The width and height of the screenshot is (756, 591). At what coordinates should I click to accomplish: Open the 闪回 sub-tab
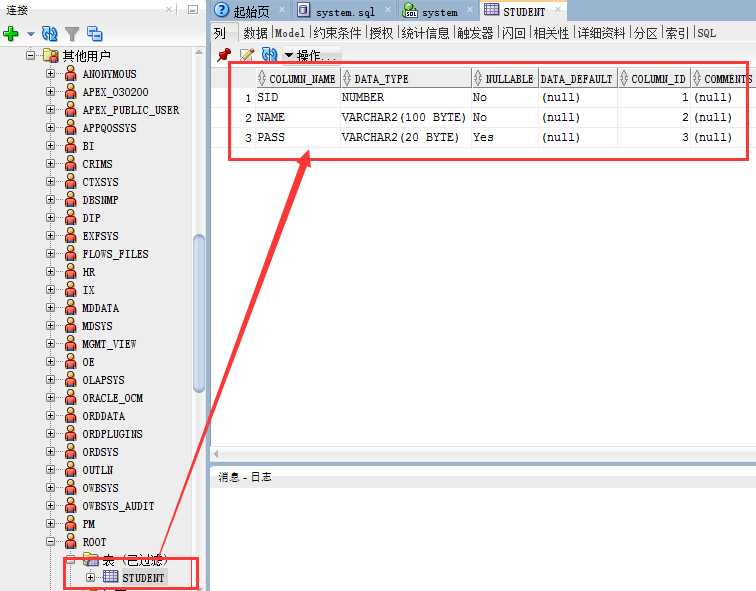(x=513, y=33)
